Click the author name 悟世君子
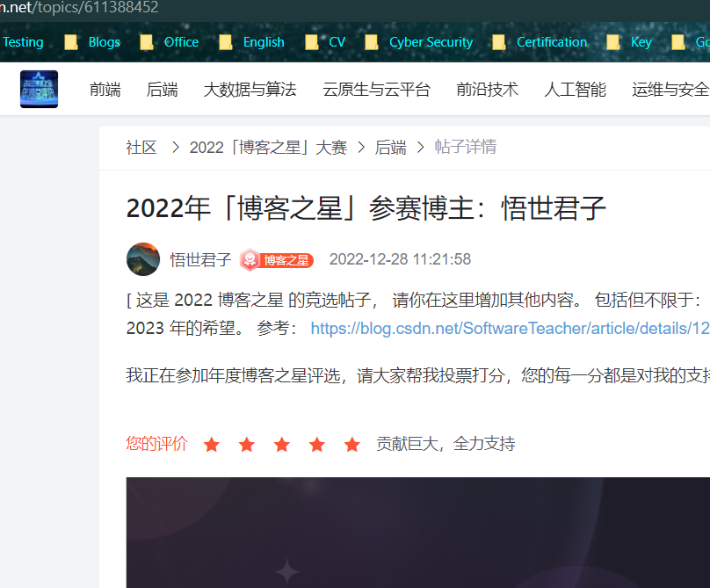 200,259
